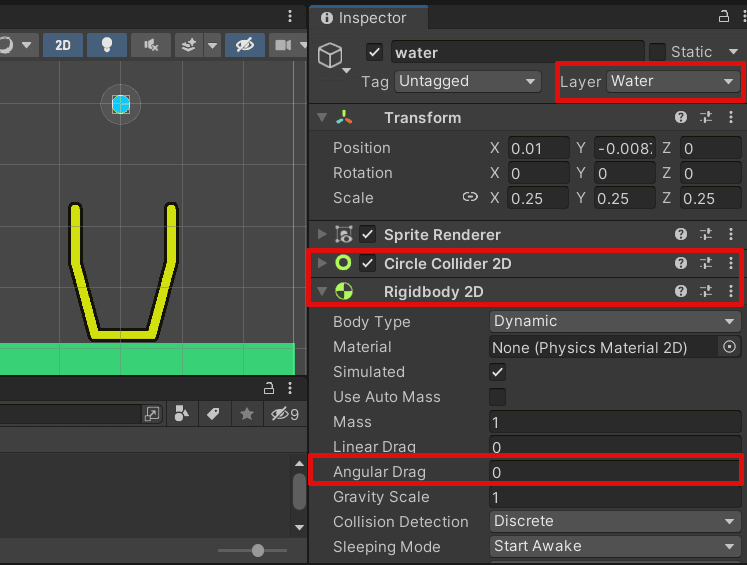747x565 pixels.
Task: Open the Tag dropdown showing Untagged
Action: tap(468, 81)
